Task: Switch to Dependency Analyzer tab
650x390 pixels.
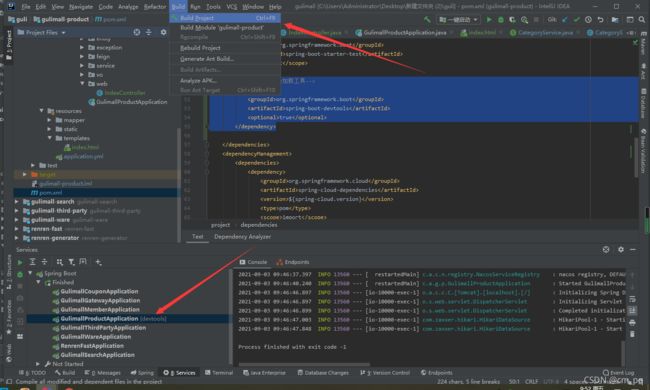Action: tap(243, 237)
